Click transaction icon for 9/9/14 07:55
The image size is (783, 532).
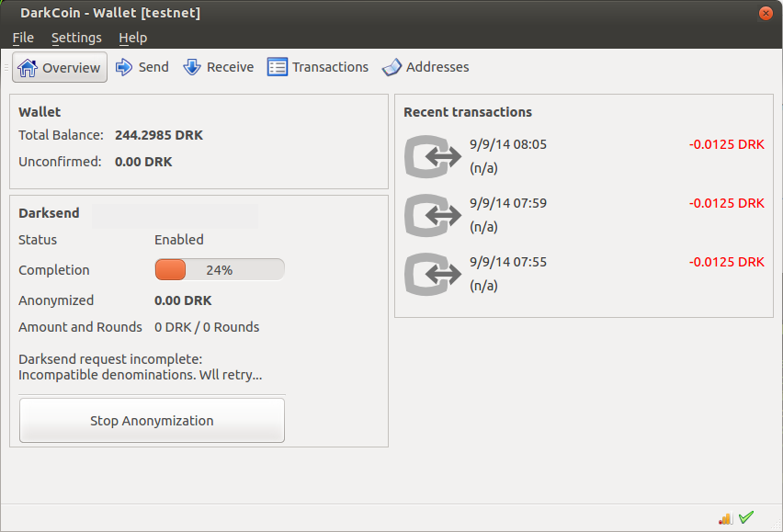(433, 275)
